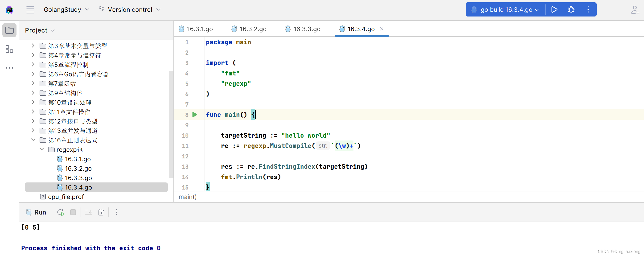
Task: Clear console output with trash icon
Action: click(101, 212)
